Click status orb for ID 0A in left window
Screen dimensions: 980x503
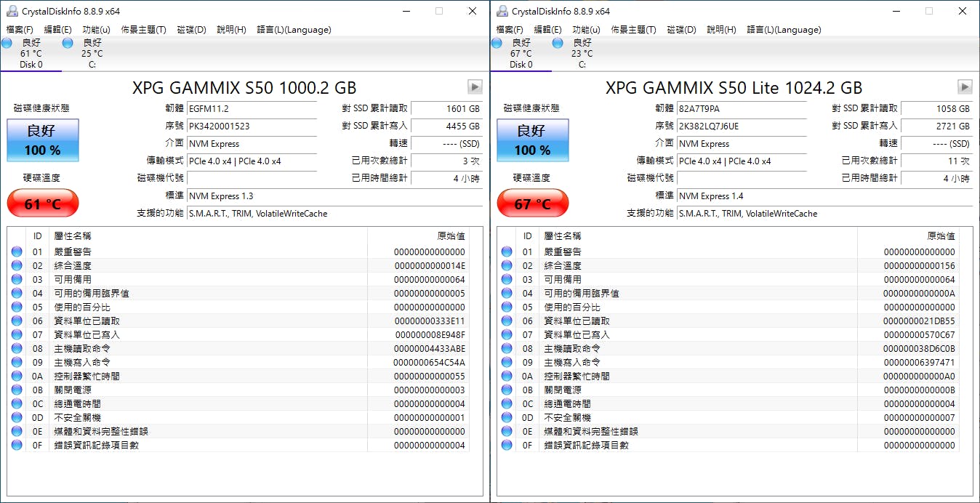17,376
